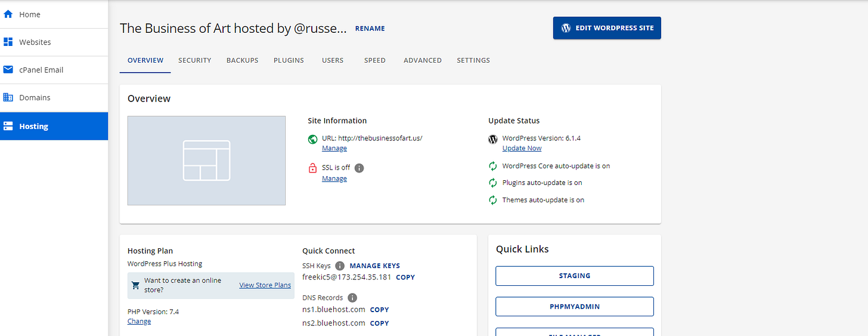Open the View Store Plans link
Screen dimensions: 868x336
[x=265, y=285]
